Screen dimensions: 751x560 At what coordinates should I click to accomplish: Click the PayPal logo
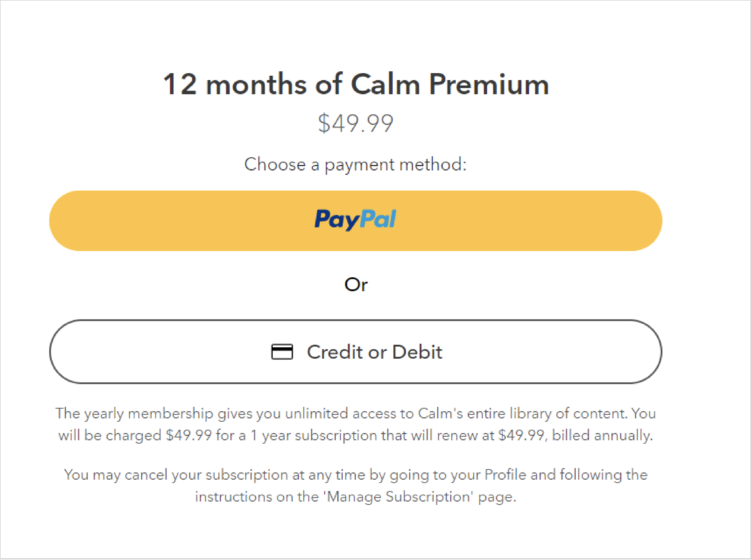pos(355,220)
